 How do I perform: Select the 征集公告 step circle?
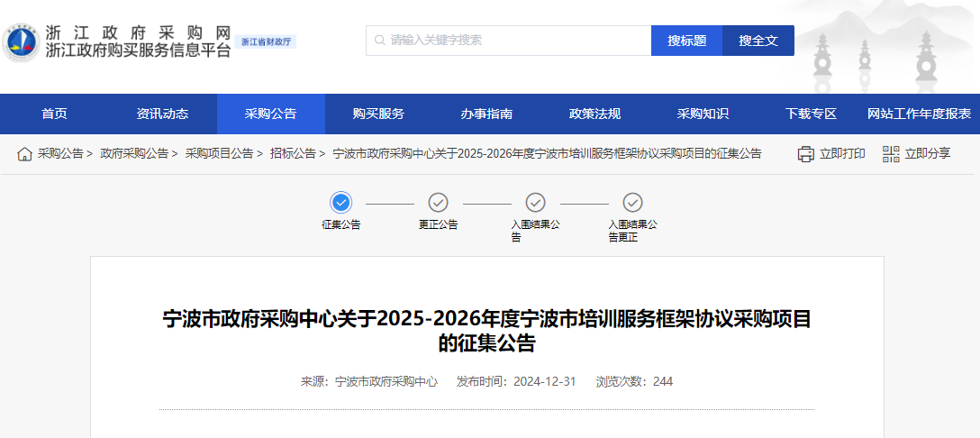coord(340,202)
